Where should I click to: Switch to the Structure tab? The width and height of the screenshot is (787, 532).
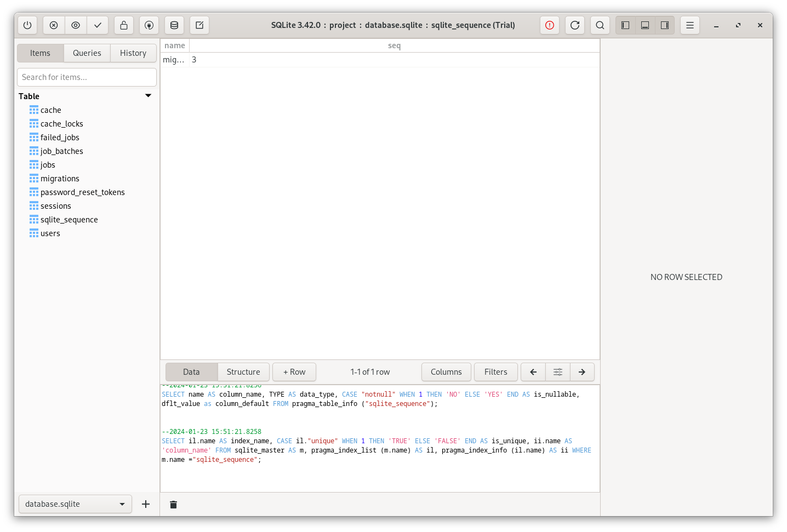(x=243, y=372)
